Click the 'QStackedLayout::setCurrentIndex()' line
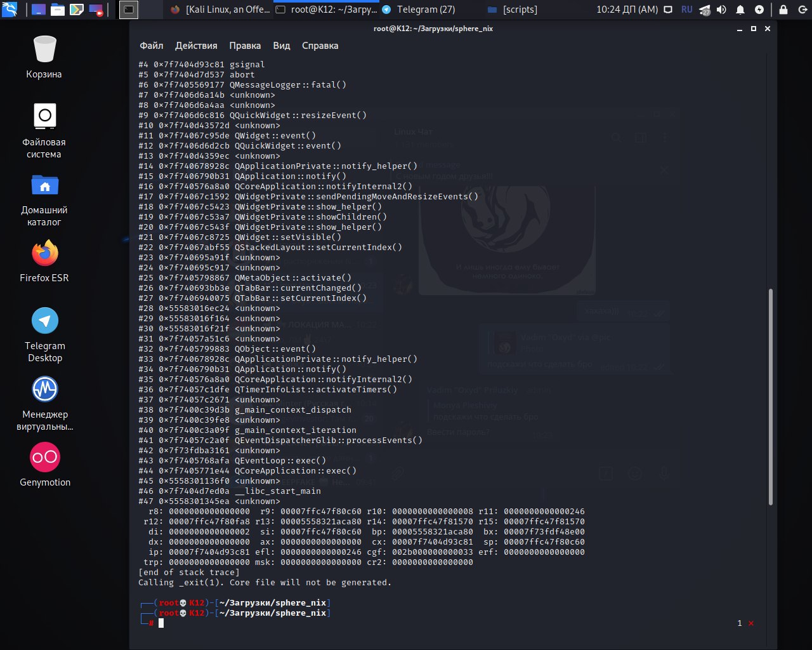This screenshot has height=650, width=812. (270, 247)
